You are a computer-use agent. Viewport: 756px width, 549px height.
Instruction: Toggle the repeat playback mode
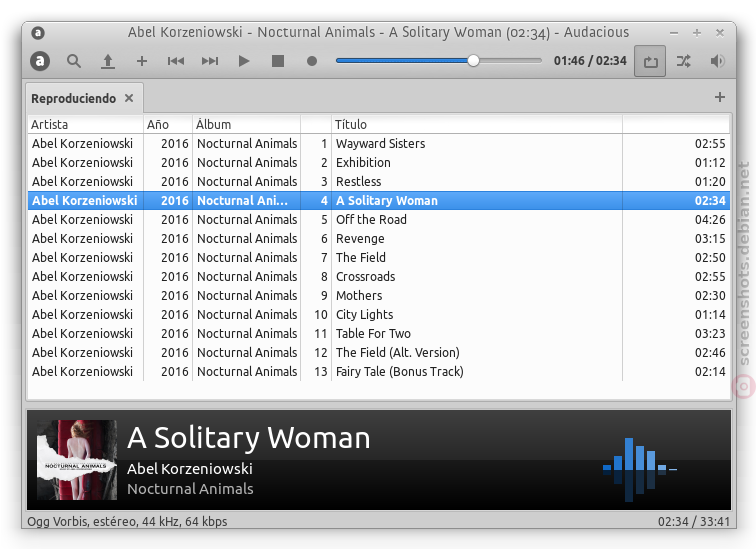click(x=650, y=61)
